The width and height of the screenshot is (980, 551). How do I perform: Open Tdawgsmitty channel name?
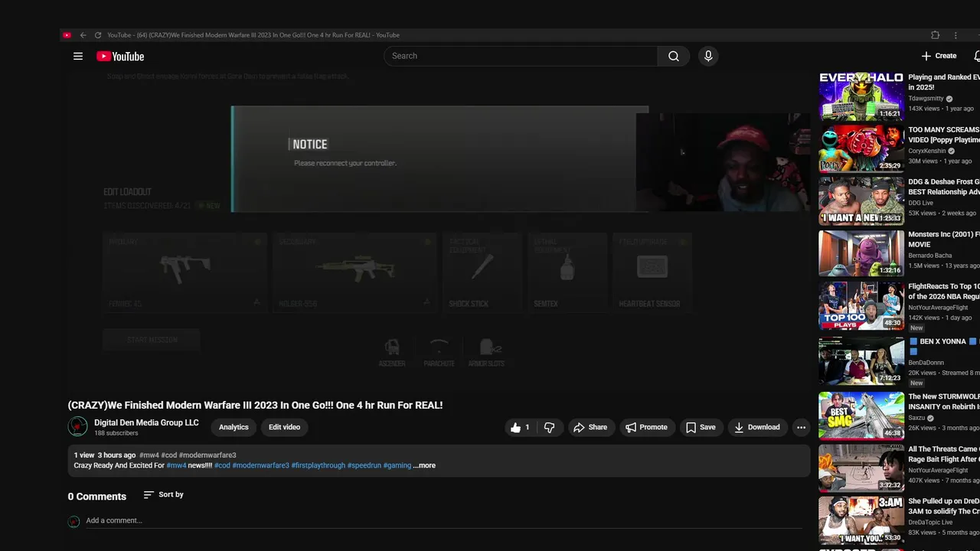[926, 99]
